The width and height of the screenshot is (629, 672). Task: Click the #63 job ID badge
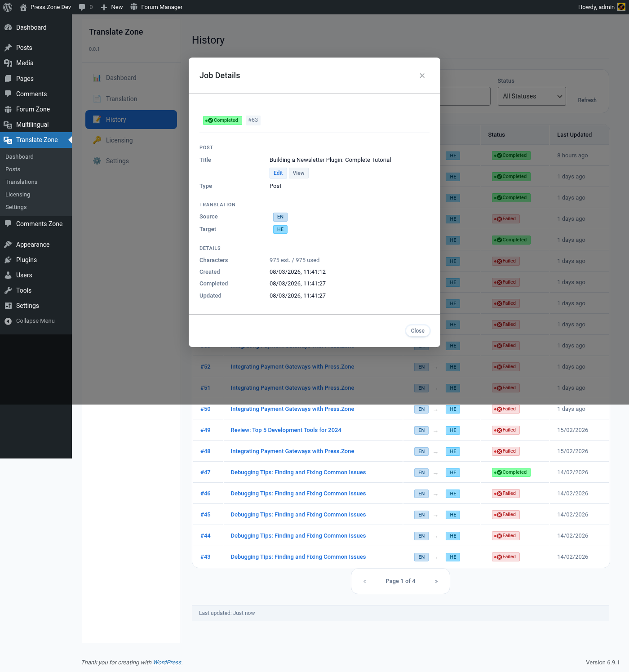(253, 120)
